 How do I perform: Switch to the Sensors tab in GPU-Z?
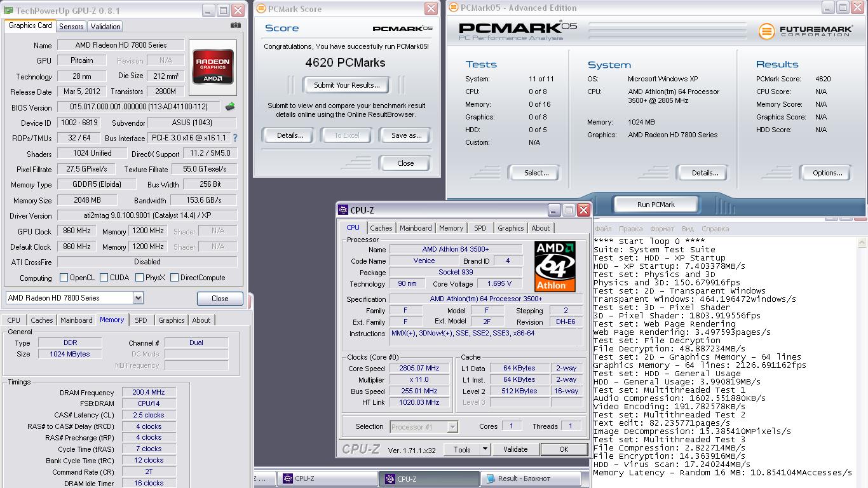[x=71, y=27]
